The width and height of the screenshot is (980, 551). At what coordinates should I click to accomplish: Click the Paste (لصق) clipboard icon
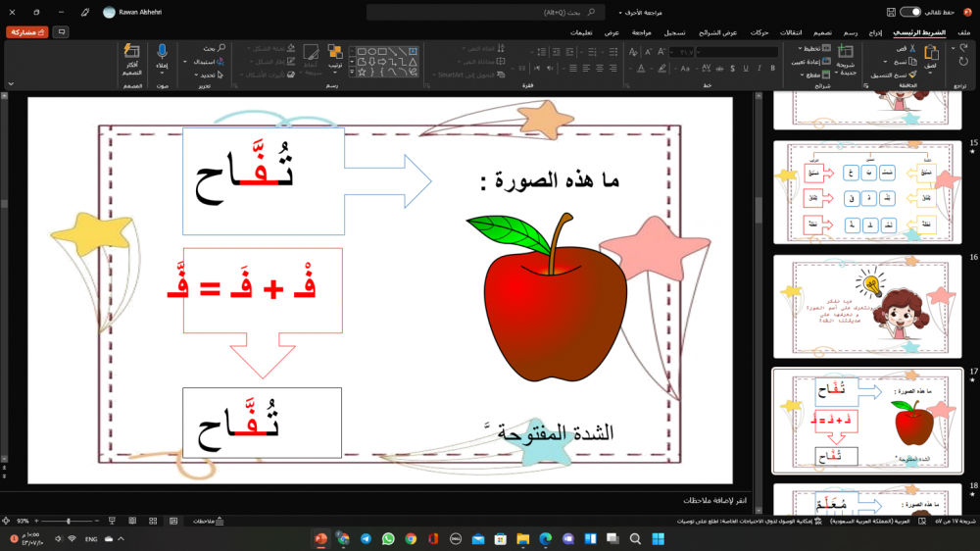point(931,54)
